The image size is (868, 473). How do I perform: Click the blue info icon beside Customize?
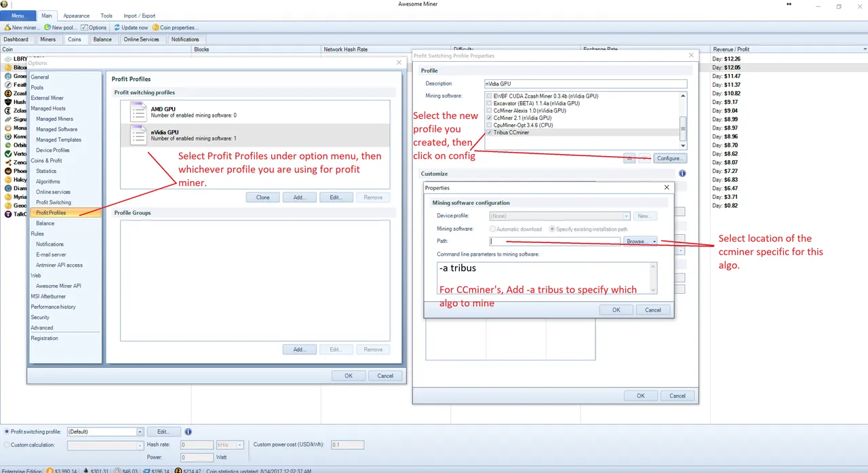[682, 174]
